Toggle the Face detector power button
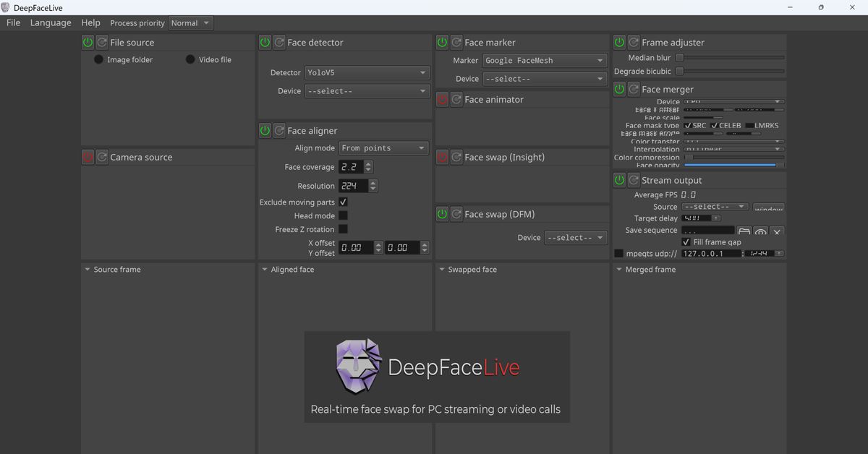 pos(265,43)
